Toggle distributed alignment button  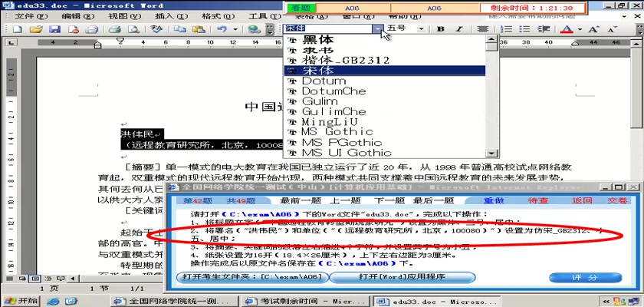[482, 28]
